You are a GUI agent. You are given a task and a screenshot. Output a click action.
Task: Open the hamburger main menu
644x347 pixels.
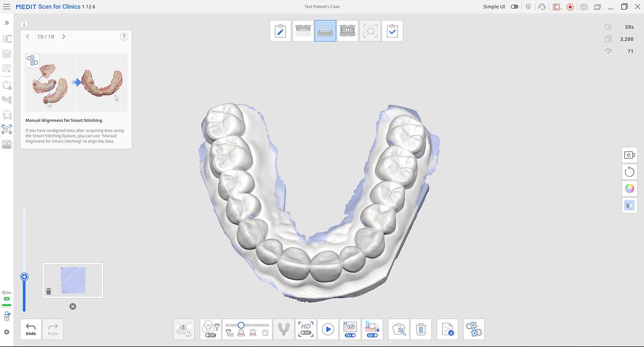click(x=7, y=6)
